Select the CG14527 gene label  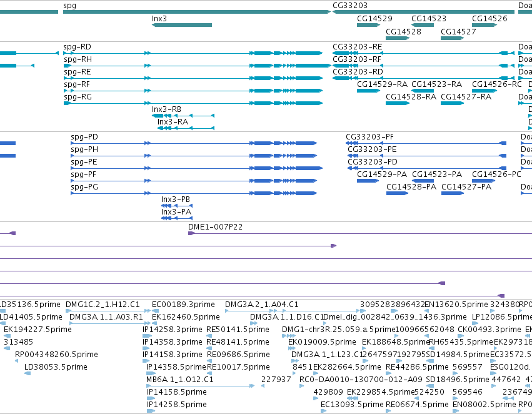[458, 31]
